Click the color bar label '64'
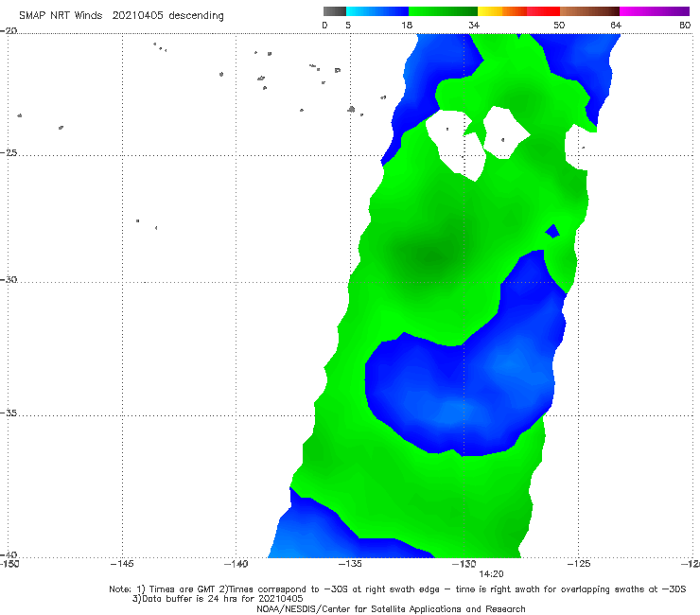Image resolution: width=700 pixels, height=615 pixels. (616, 25)
